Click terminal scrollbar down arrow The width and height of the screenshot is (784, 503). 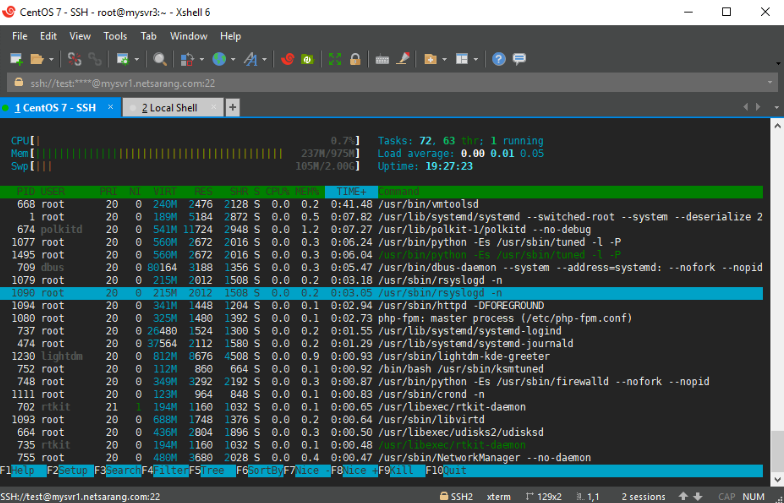tap(777, 478)
